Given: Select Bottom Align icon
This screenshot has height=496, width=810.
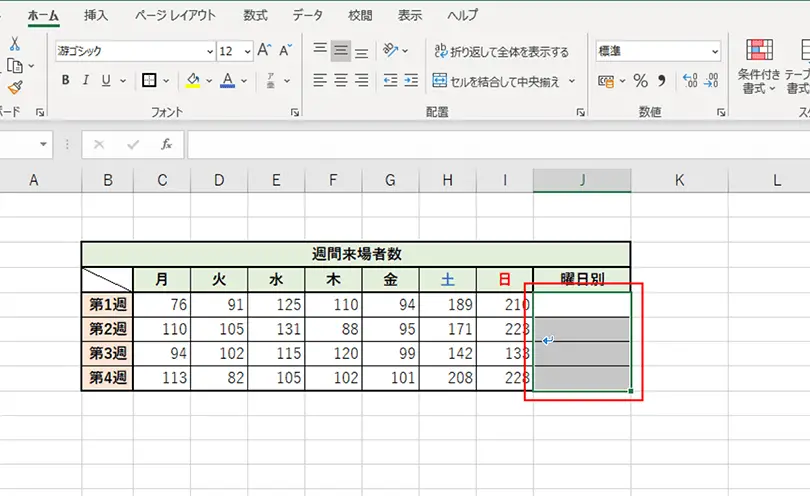Looking at the screenshot, I should pos(362,52).
